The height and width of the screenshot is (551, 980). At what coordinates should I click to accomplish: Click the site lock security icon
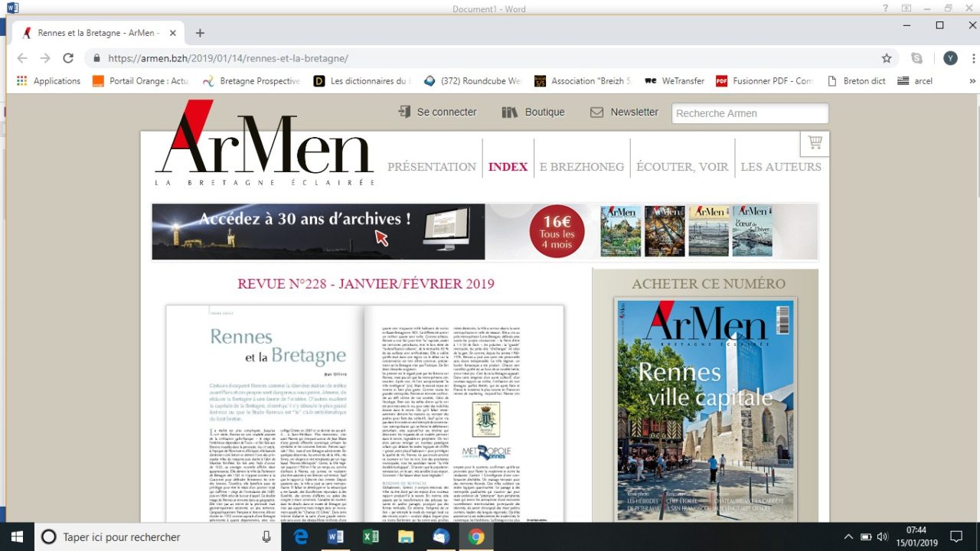pyautogui.click(x=96, y=58)
